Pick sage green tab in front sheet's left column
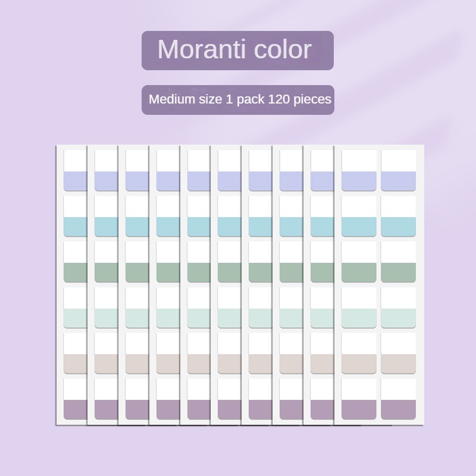 pos(359,272)
